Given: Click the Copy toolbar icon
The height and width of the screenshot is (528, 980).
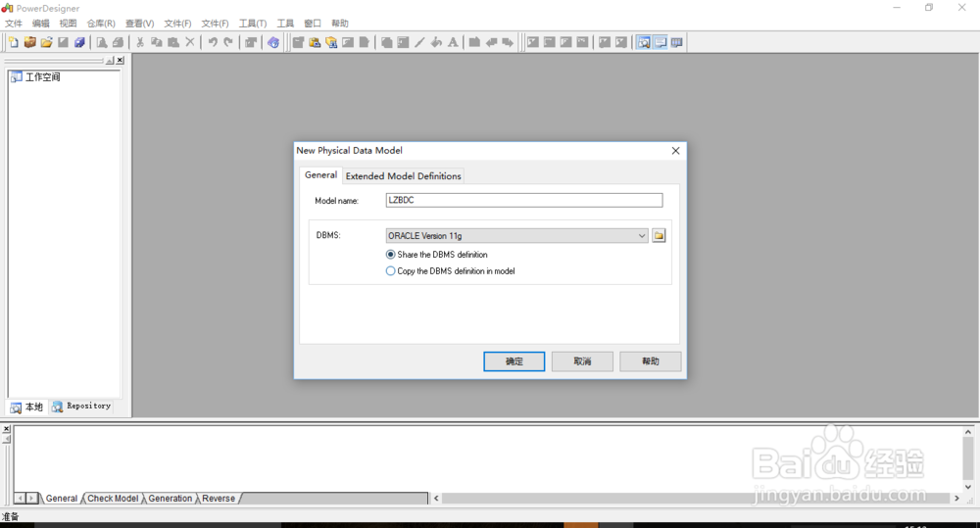Looking at the screenshot, I should pyautogui.click(x=157, y=42).
